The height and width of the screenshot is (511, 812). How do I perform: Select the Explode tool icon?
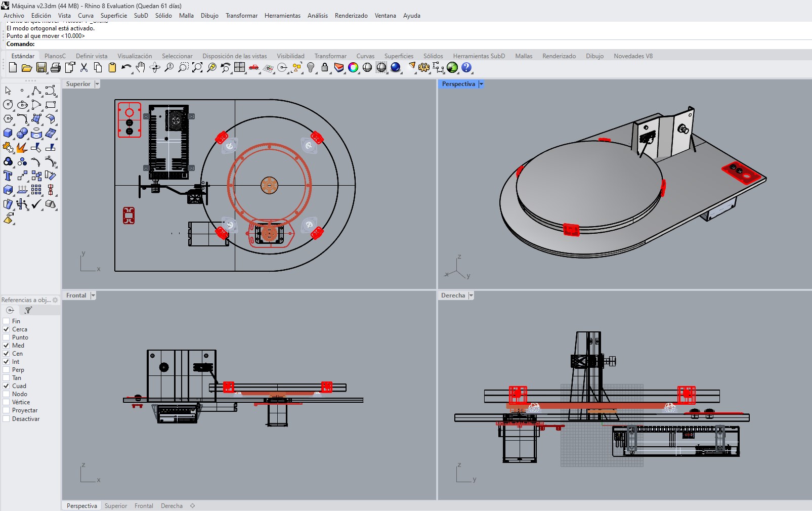click(x=21, y=148)
